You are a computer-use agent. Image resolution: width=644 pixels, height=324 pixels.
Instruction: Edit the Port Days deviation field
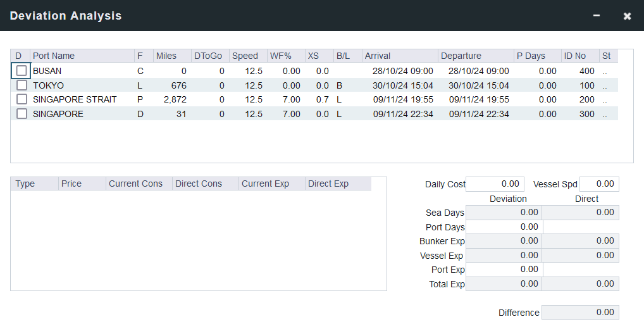[504, 227]
